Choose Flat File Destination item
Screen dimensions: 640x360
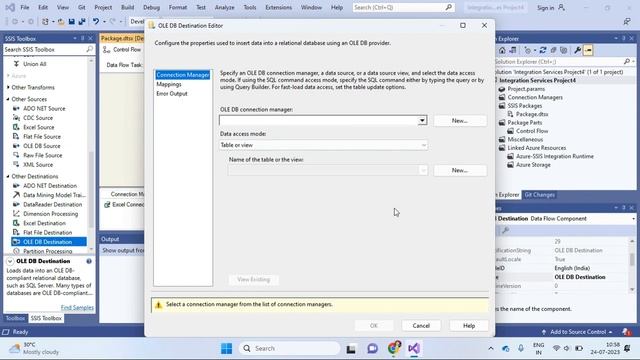[x=47, y=233]
